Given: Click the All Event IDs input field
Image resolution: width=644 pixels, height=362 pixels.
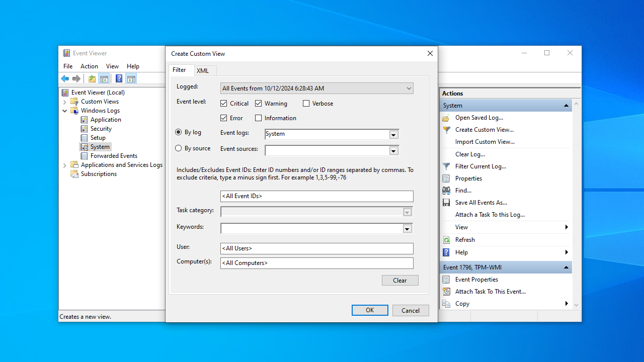Looking at the screenshot, I should (x=317, y=196).
